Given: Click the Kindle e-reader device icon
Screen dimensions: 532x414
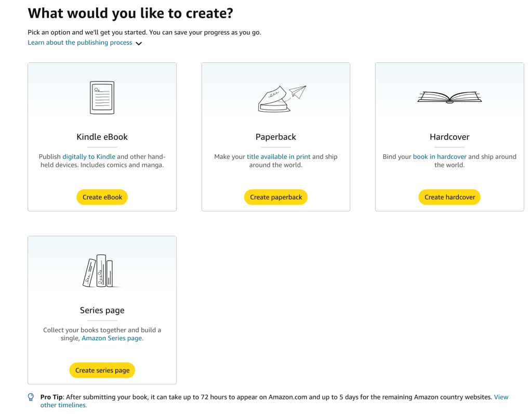Looking at the screenshot, I should click(x=102, y=97).
